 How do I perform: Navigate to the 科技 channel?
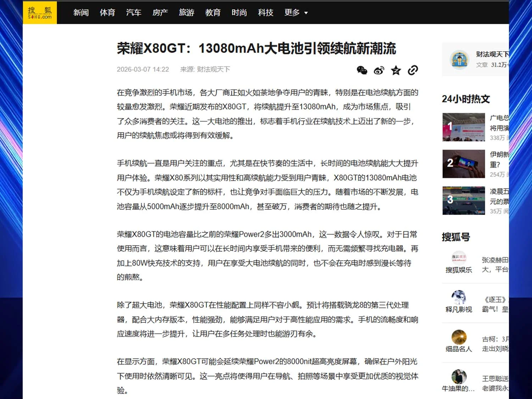(x=266, y=13)
